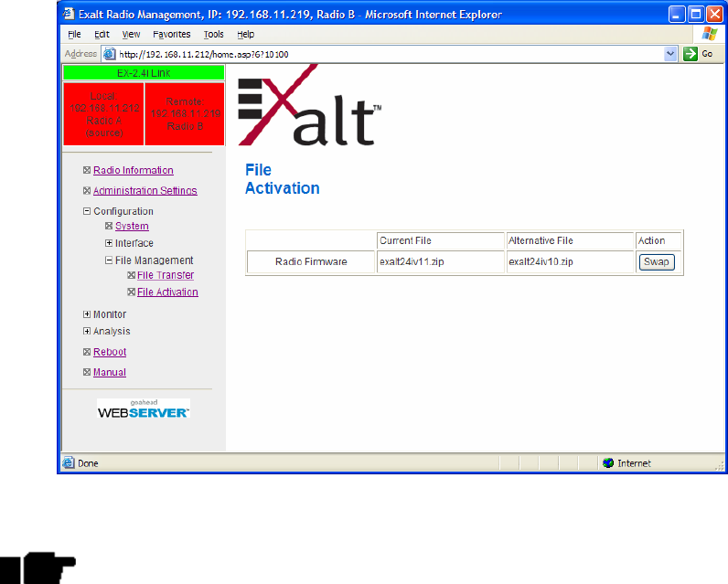
Task: Expand the Interface tree node
Action: (x=109, y=243)
